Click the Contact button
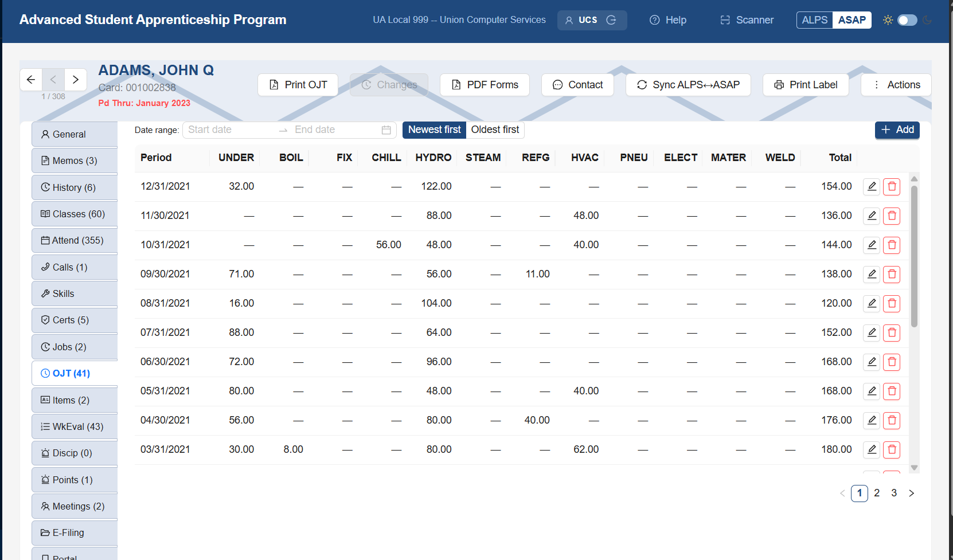953x560 pixels. [x=577, y=85]
